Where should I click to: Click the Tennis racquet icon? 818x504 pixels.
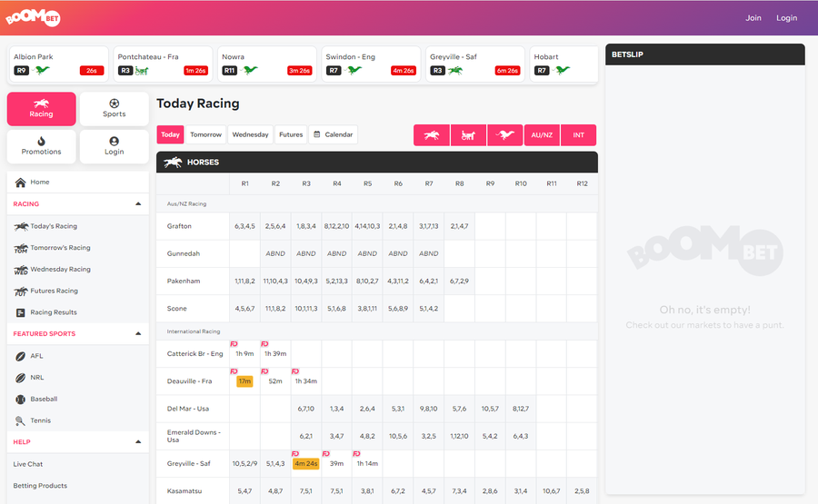click(x=20, y=420)
